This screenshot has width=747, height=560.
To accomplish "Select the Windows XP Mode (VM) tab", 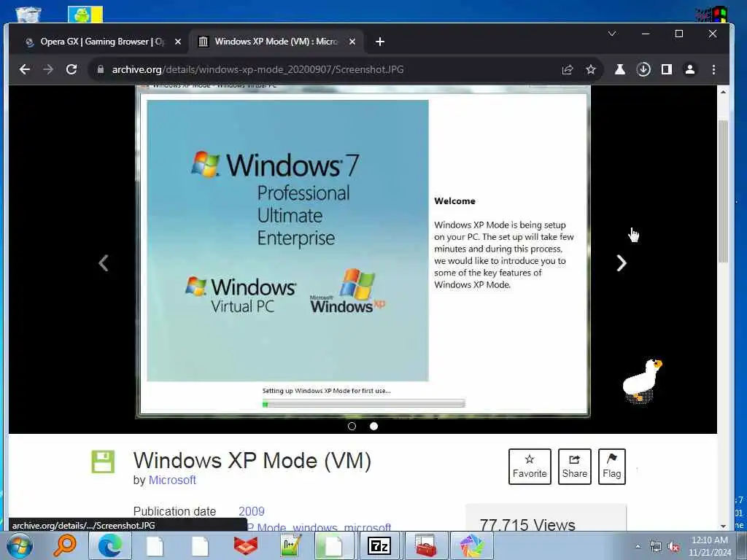I will tap(276, 42).
